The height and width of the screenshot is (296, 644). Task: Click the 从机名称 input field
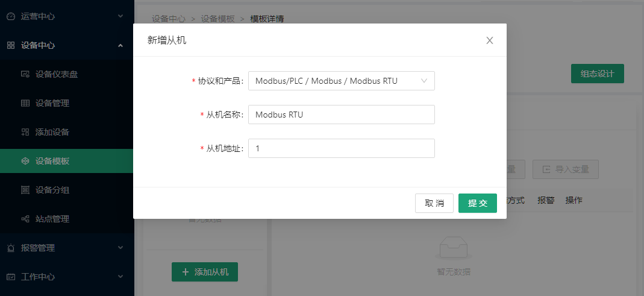pos(341,115)
